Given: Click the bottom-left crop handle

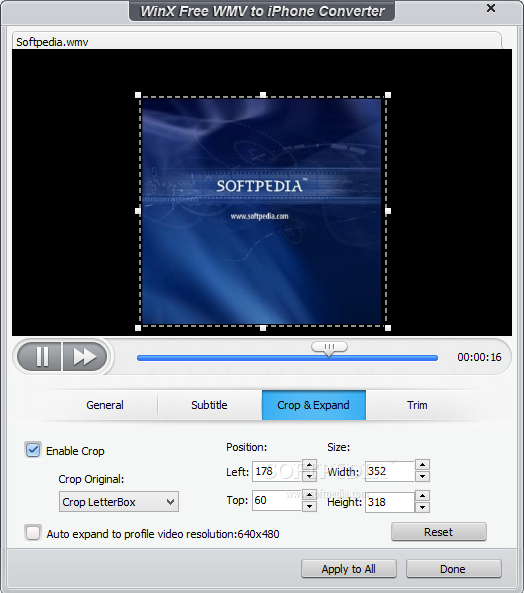Looking at the screenshot, I should point(138,328).
